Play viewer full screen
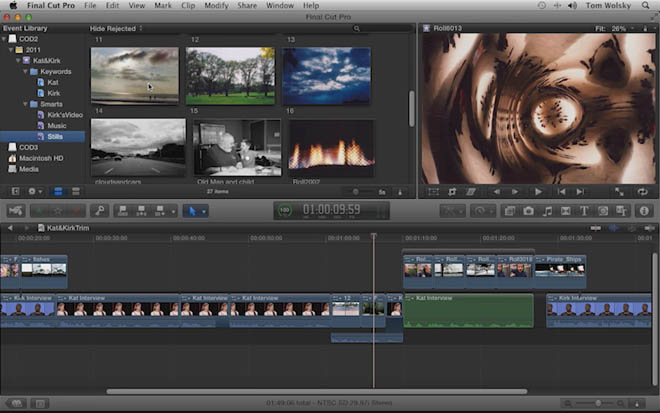Viewport: 660px width, 413px height. (619, 192)
